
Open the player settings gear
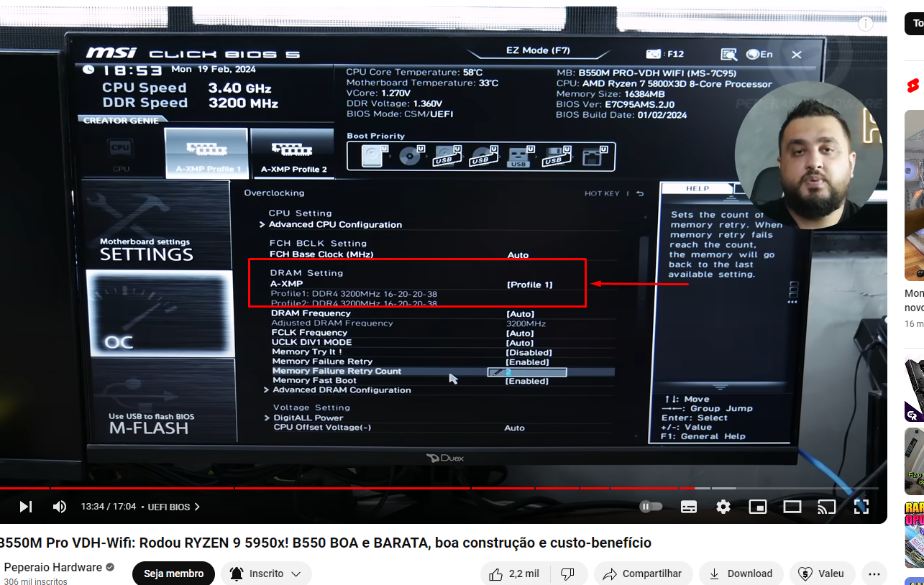[723, 507]
